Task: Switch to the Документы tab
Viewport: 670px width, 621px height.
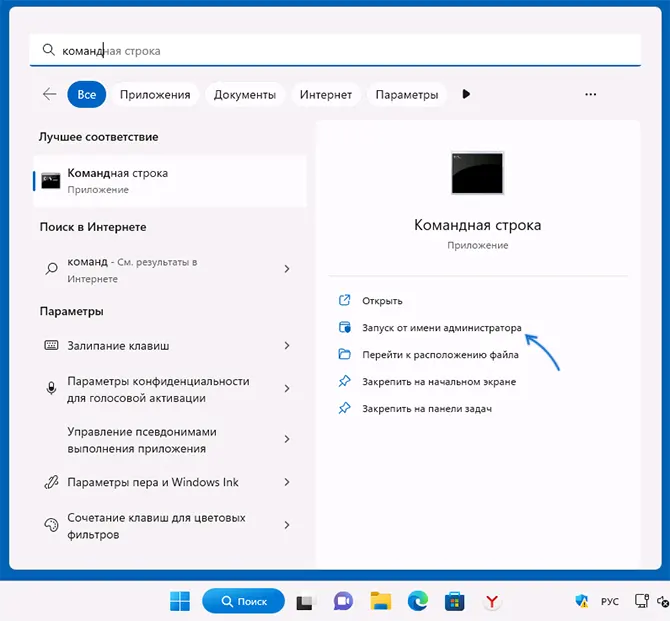Action: [245, 94]
